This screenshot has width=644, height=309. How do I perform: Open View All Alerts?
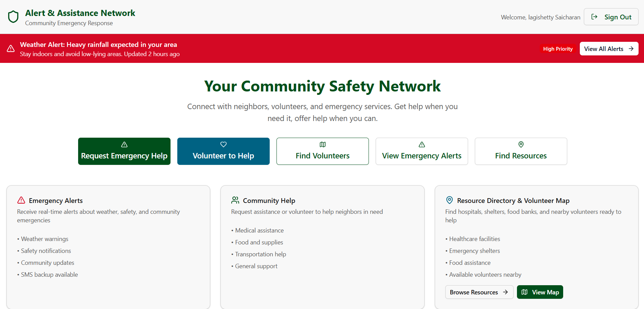point(609,49)
